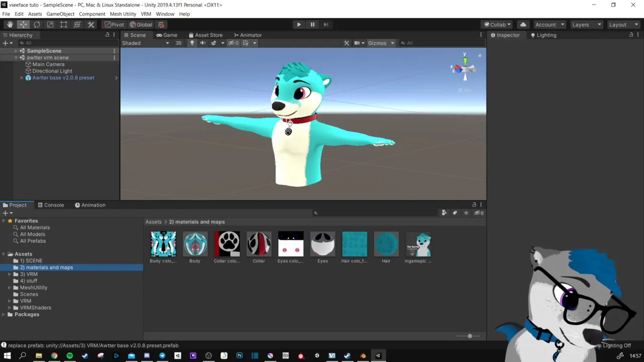Click the Pause button
The image size is (644, 362).
click(312, 25)
